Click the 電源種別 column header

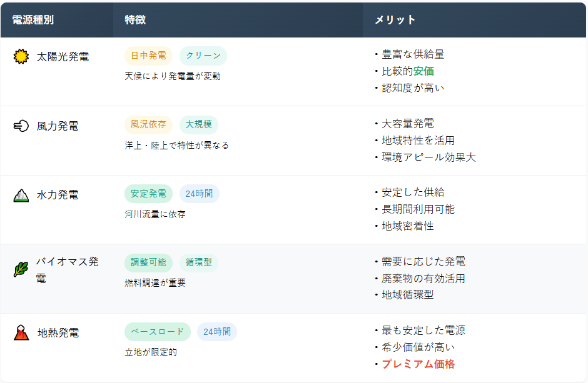pyautogui.click(x=33, y=20)
